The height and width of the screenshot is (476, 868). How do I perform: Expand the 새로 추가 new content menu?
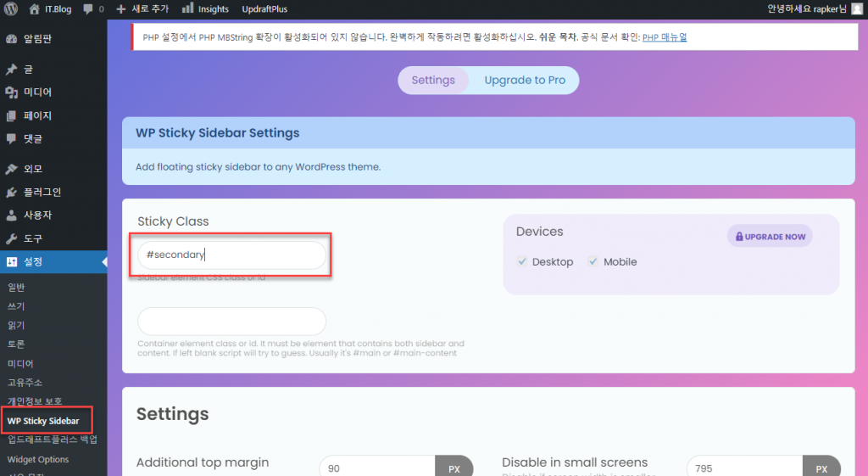coord(142,8)
